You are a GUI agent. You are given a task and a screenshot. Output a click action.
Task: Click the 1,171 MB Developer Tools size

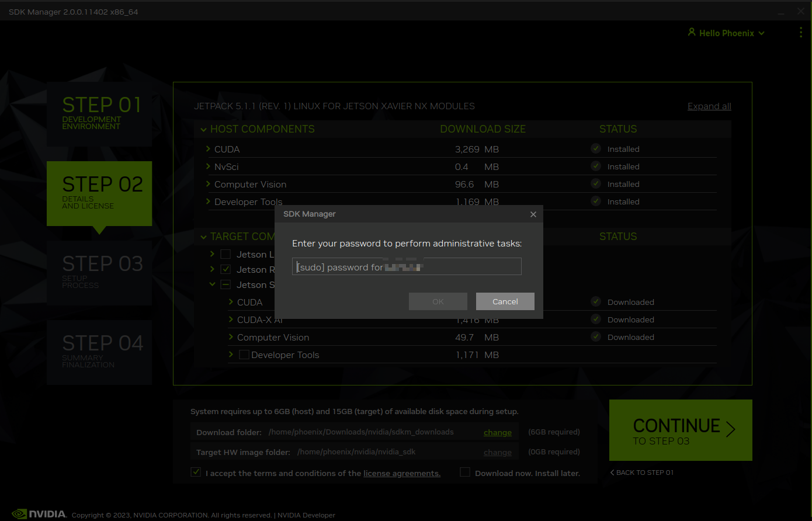point(477,355)
